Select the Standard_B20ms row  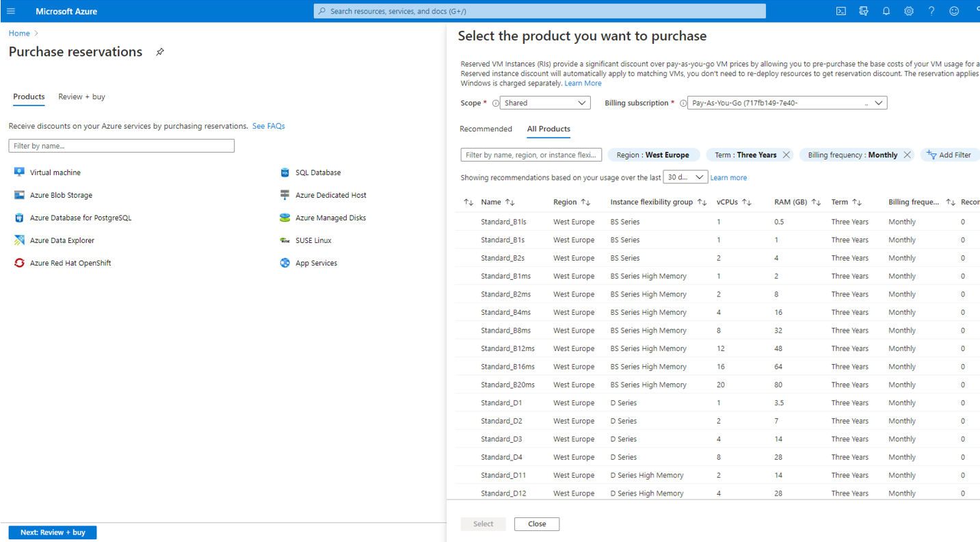point(717,385)
